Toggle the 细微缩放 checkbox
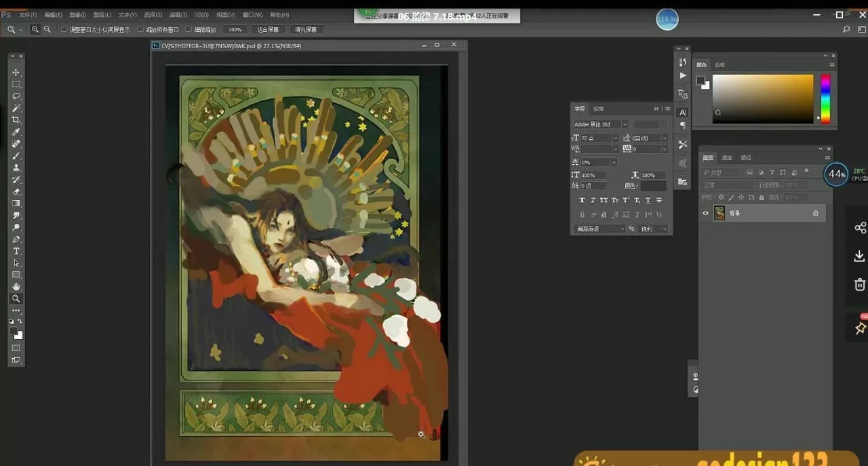 pos(189,30)
